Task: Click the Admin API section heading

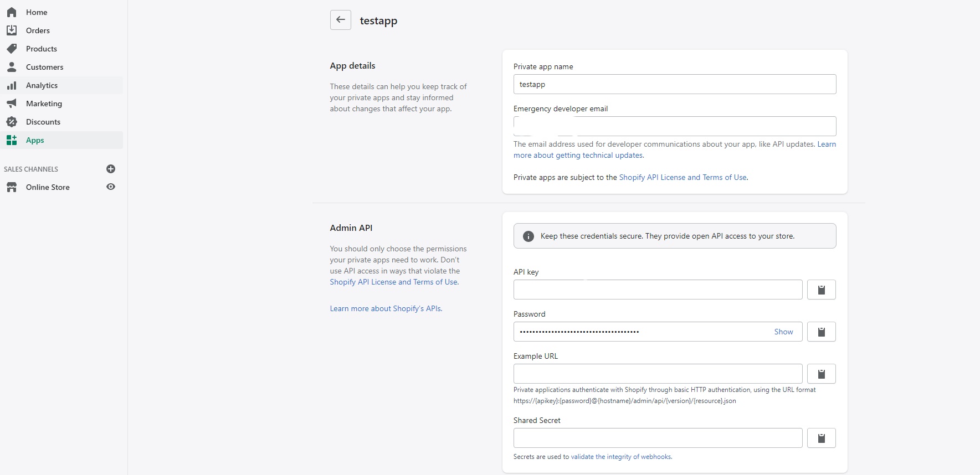Action: coord(351,228)
